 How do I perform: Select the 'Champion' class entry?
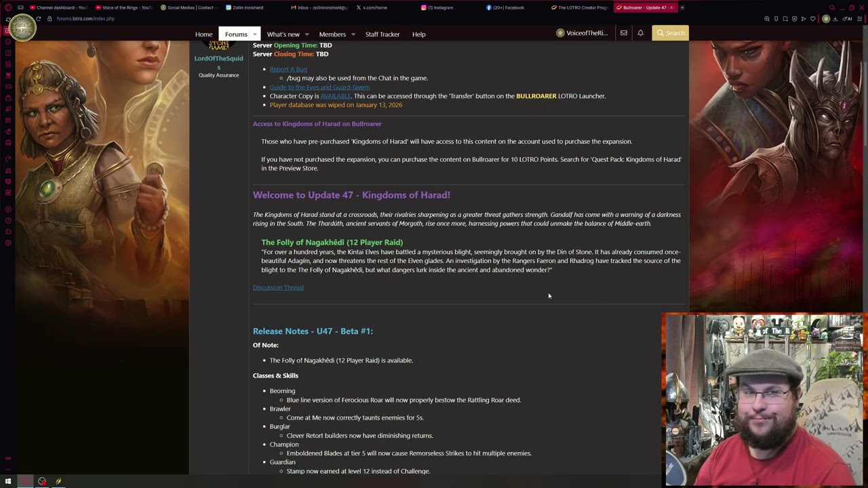click(x=284, y=445)
